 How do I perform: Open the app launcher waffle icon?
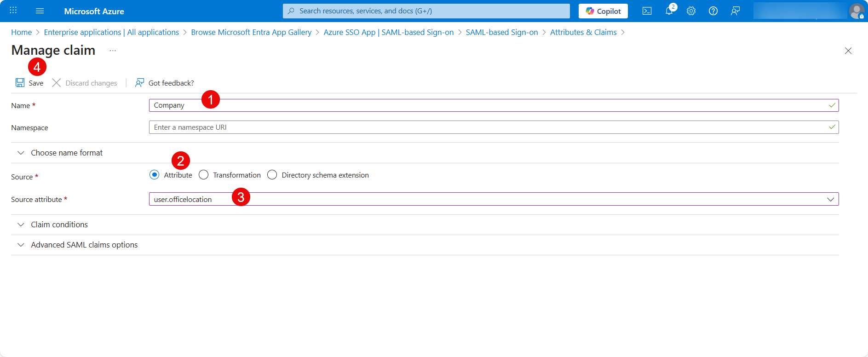point(13,11)
